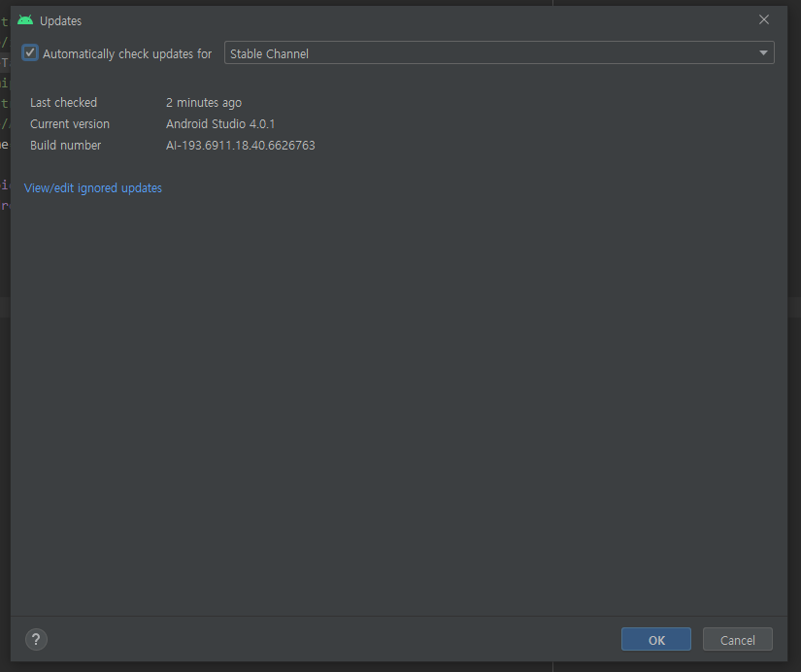This screenshot has height=672, width=801.
Task: Close the Updates dialog with X
Action: tap(764, 20)
